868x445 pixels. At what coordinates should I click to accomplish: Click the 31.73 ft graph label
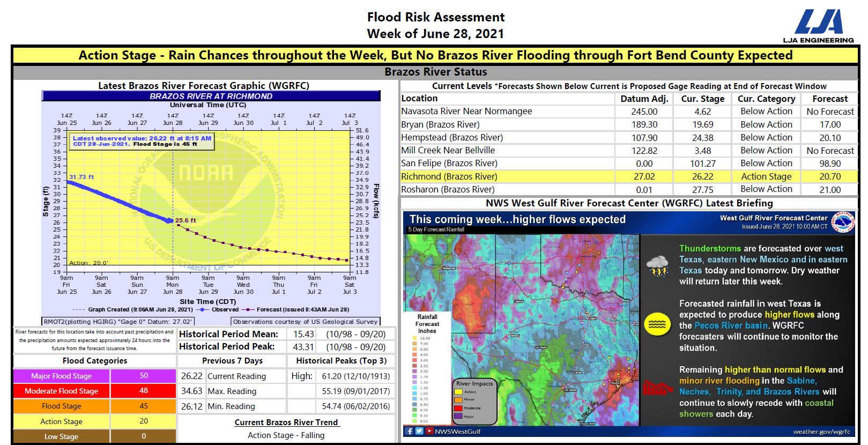[81, 176]
